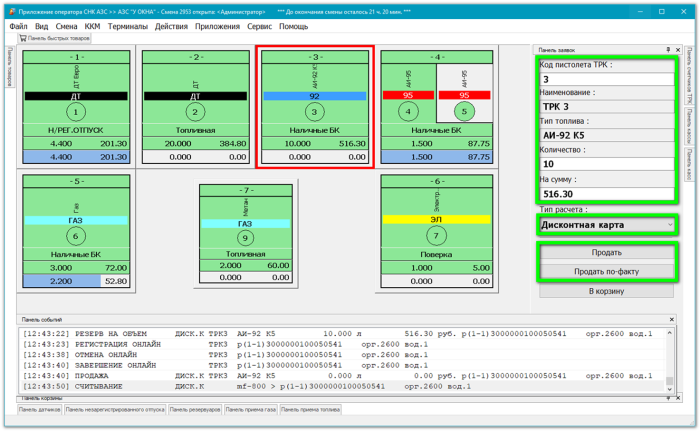The image size is (700, 431).
Task: Open the ККМ menu
Action: [92, 26]
